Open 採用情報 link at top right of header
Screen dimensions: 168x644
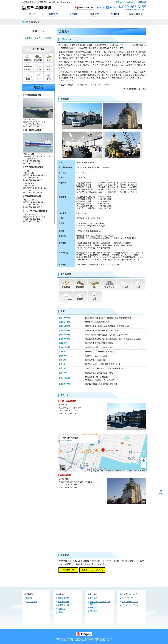[142, 2]
